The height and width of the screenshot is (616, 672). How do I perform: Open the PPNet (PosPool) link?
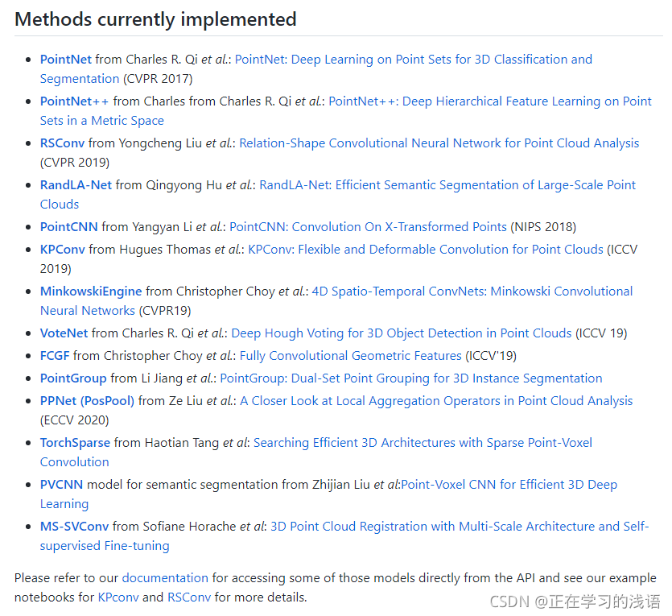87,401
